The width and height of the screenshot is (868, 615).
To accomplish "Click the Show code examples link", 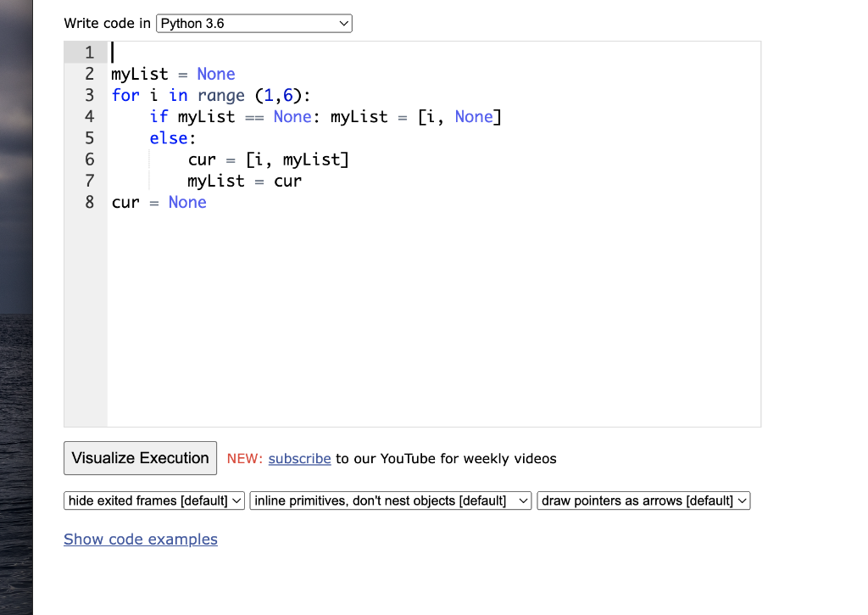I will point(141,540).
